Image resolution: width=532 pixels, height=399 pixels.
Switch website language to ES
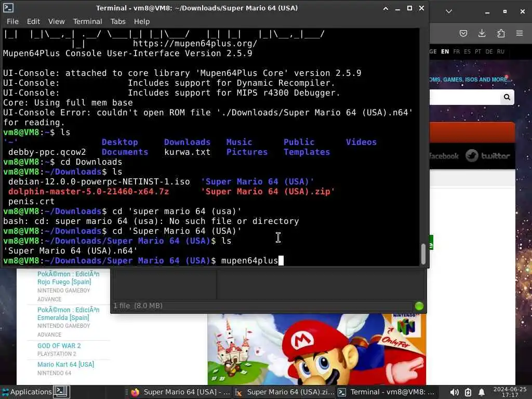point(467,51)
